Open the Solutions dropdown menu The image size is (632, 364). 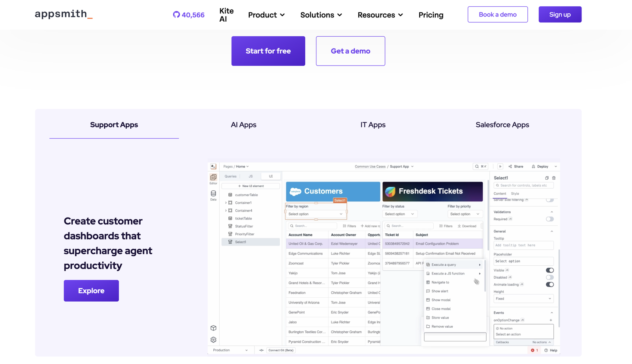pyautogui.click(x=321, y=15)
